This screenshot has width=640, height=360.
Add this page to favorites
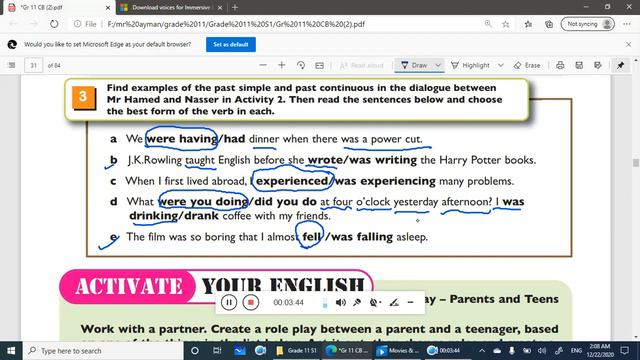point(505,24)
